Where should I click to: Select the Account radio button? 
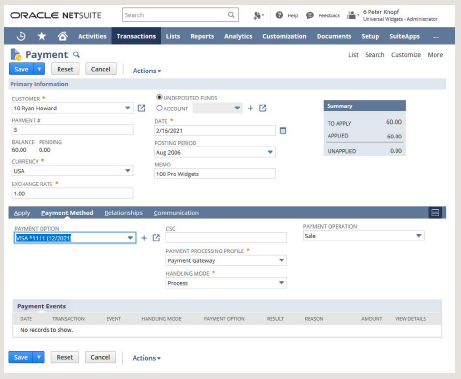[159, 108]
